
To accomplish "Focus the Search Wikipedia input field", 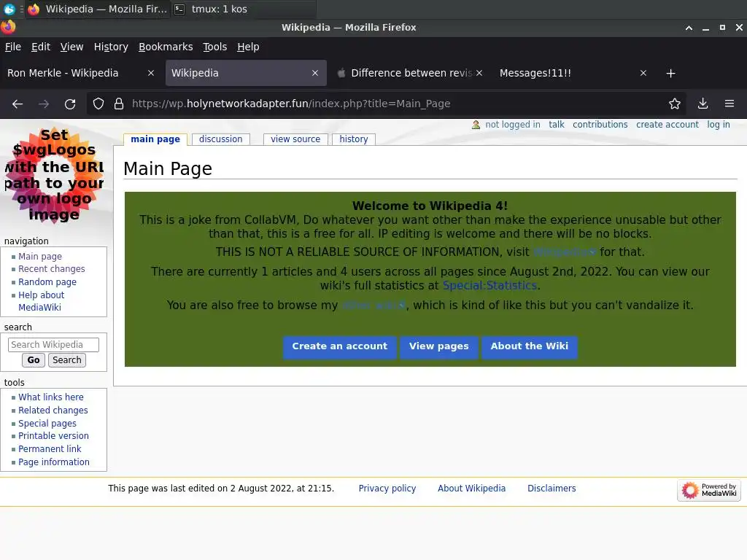I will click(x=53, y=345).
